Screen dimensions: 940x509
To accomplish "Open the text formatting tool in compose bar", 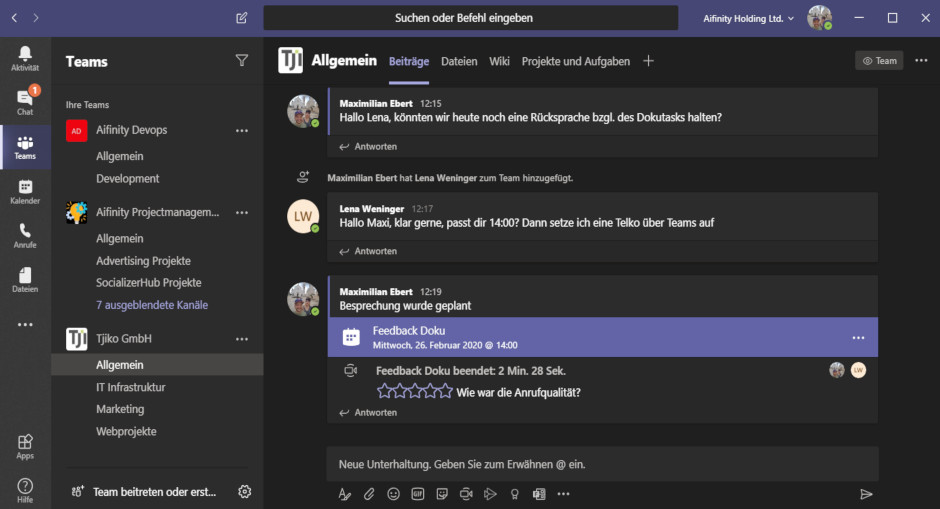I will pos(345,494).
